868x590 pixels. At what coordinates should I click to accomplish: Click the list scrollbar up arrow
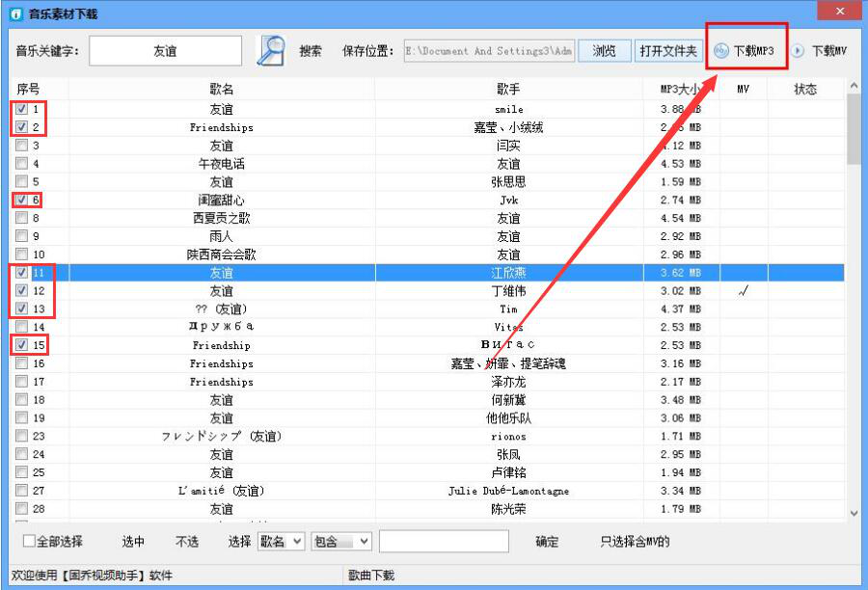point(854,86)
